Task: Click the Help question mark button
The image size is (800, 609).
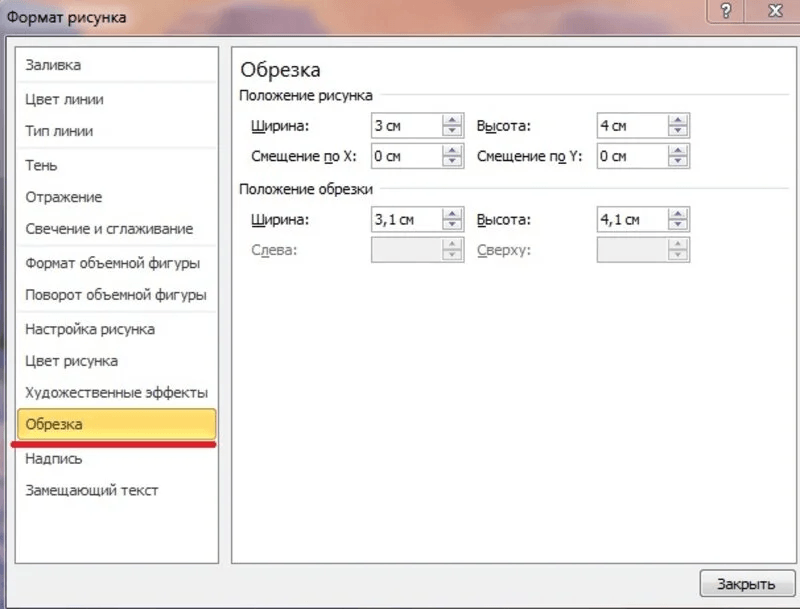Action: pyautogui.click(x=725, y=10)
